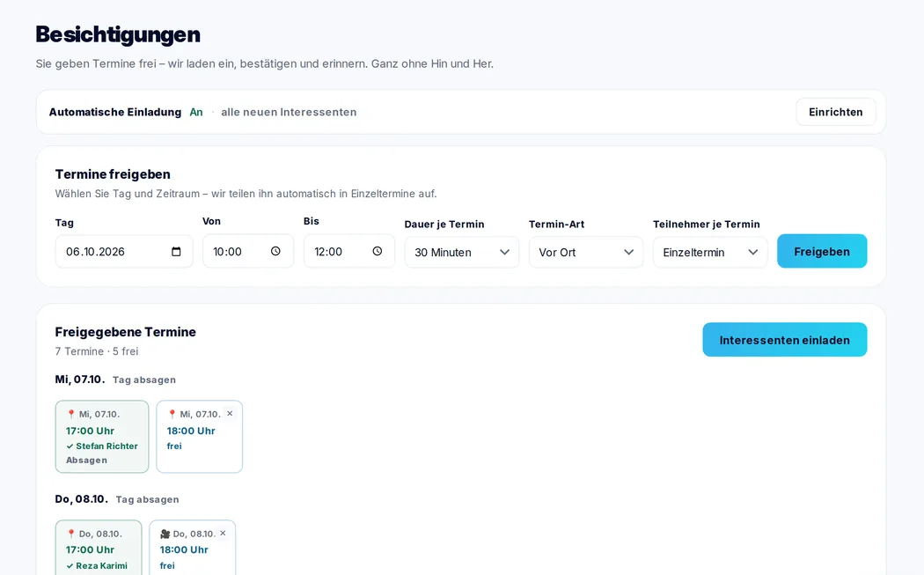Open the clock picker in the Von field
Viewport: 924px width, 575px height.
pos(275,251)
